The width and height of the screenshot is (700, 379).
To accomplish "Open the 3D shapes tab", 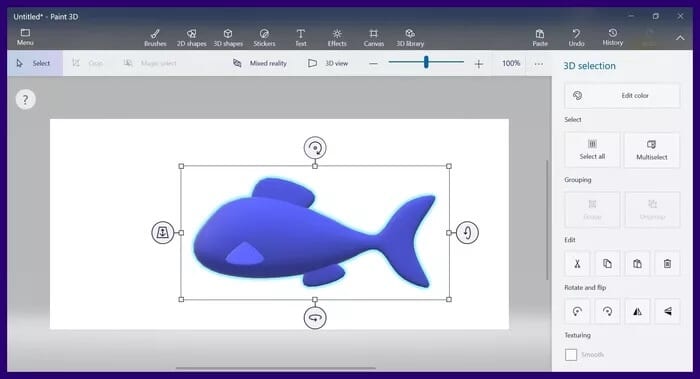I will [x=228, y=37].
